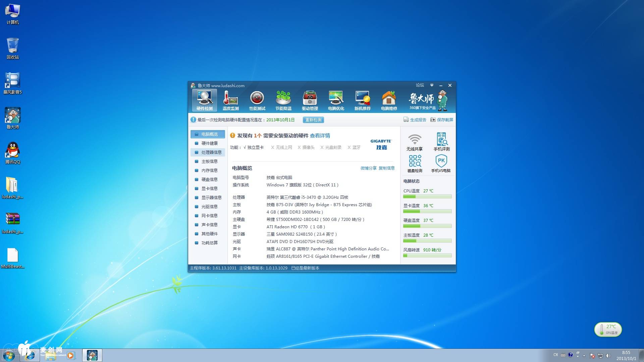Click 重新检测 re-detect button
The height and width of the screenshot is (362, 644).
pos(313,120)
